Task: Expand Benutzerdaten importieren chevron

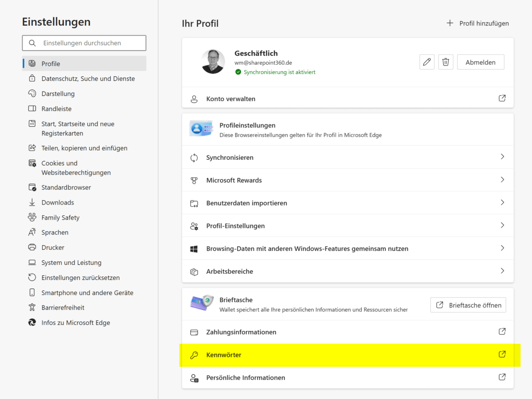Action: (502, 202)
